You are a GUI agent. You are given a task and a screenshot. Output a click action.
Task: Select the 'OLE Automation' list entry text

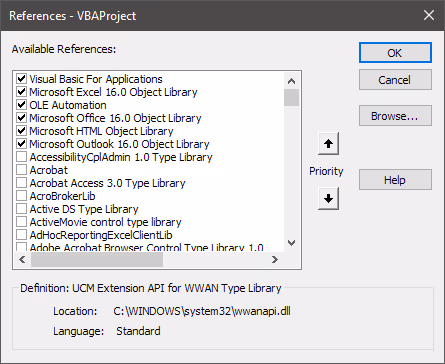[x=68, y=105]
